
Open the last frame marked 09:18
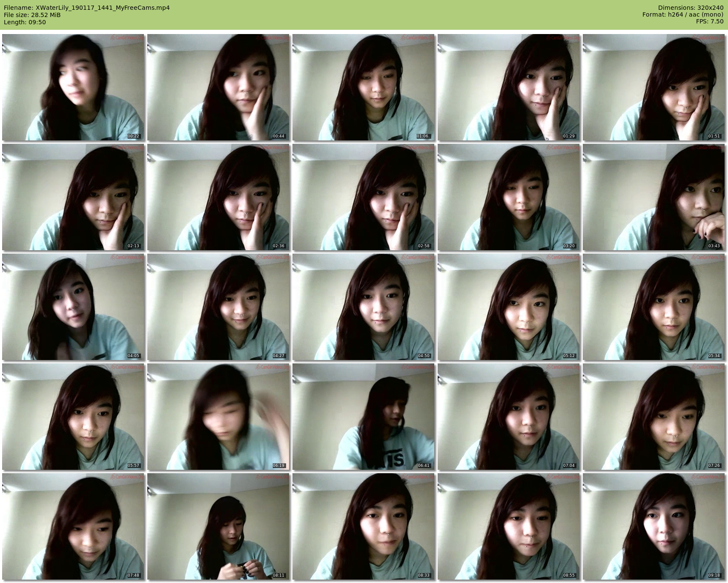coord(654,526)
